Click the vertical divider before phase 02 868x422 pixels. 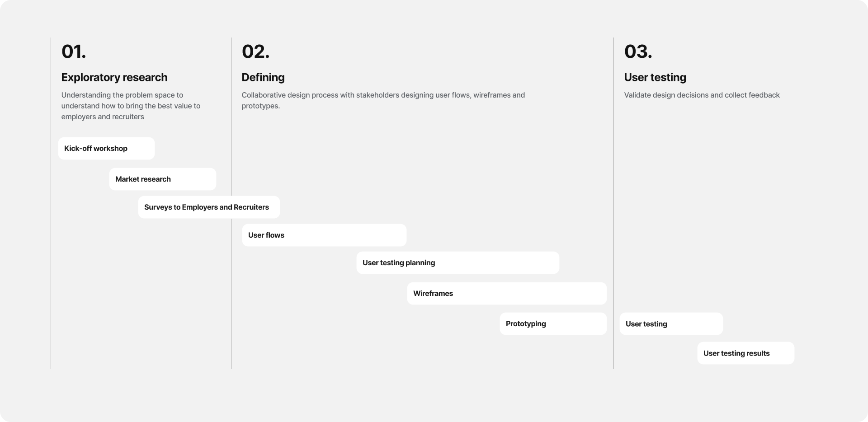(x=231, y=203)
